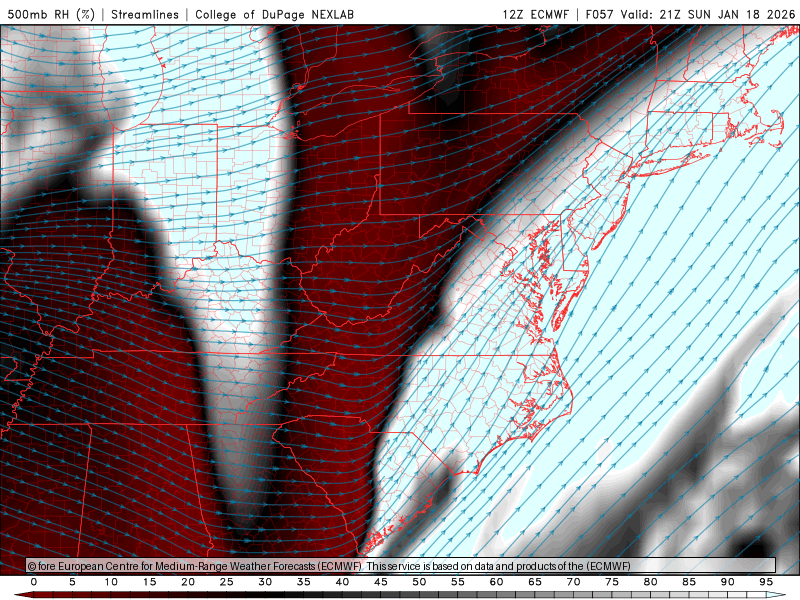Click the "70" value on the color scale
This screenshot has height=600, width=800.
573,582
